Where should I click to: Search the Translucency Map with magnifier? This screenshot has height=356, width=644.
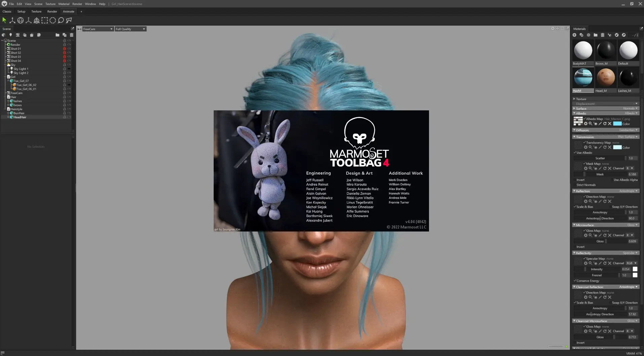tap(591, 147)
